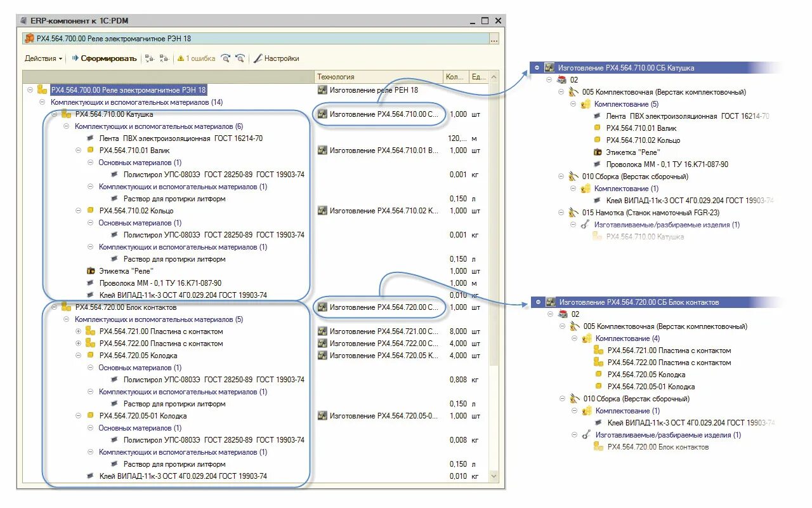
Task: Collapse Комплектующих и вспомогательных материалов (14)
Action: tap(43, 102)
